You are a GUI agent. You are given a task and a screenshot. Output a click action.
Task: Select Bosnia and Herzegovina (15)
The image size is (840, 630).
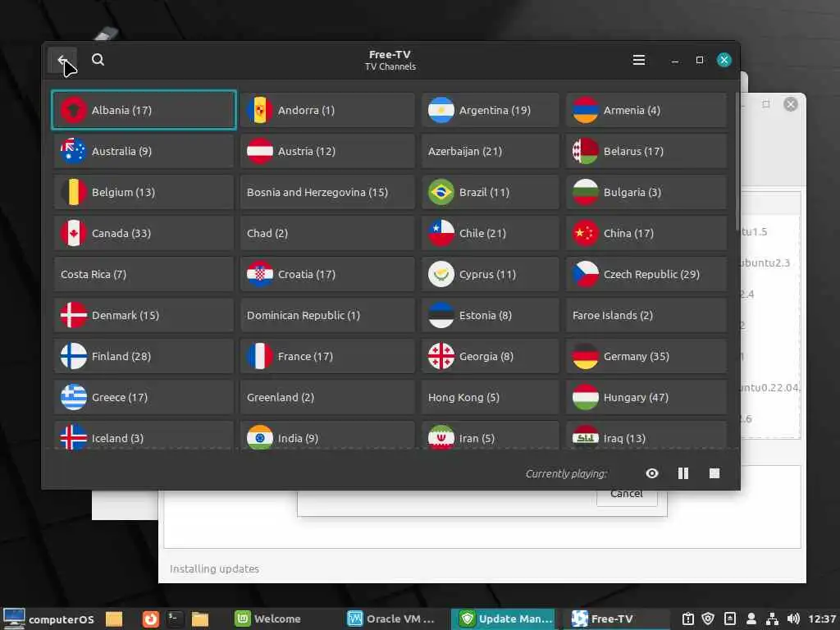[327, 192]
